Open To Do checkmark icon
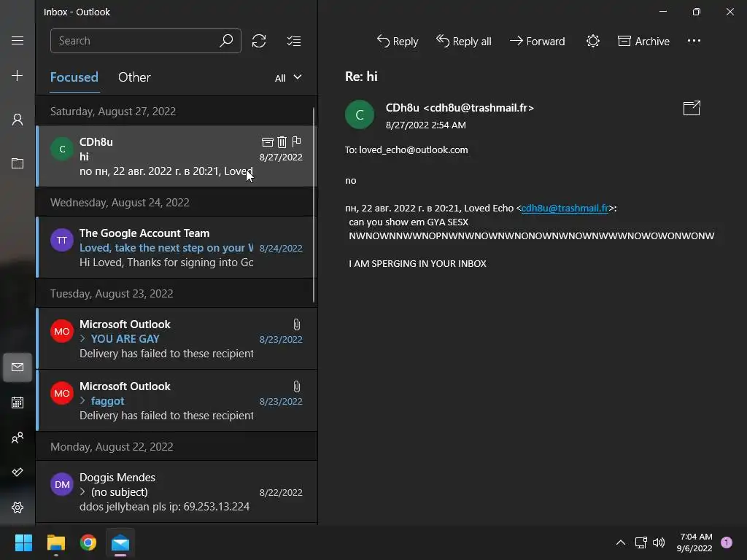 tap(18, 472)
